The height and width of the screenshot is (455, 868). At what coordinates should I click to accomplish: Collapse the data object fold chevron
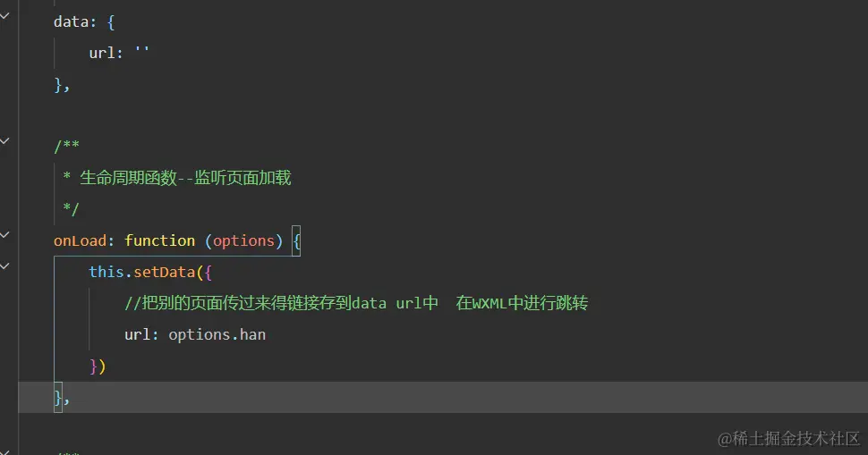[4, 15]
